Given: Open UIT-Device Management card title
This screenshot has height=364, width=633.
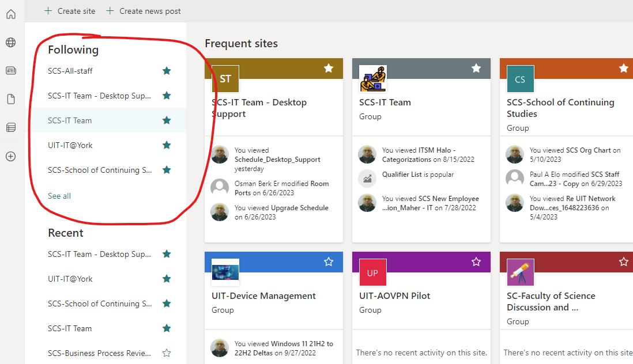Looking at the screenshot, I should pyautogui.click(x=263, y=296).
